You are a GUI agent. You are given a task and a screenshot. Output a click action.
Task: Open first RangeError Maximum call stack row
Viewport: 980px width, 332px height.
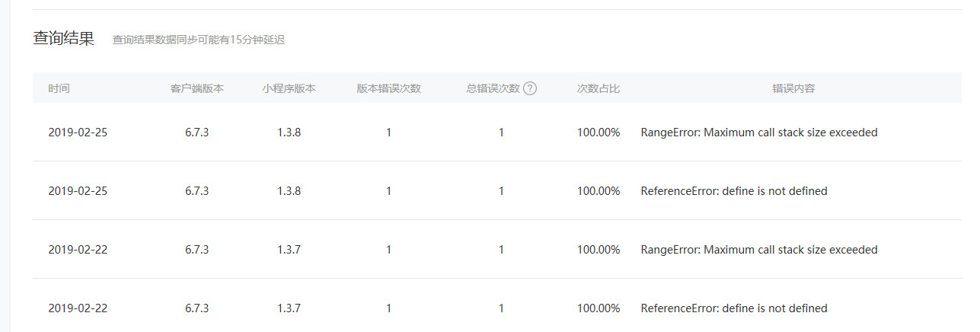coord(758,132)
